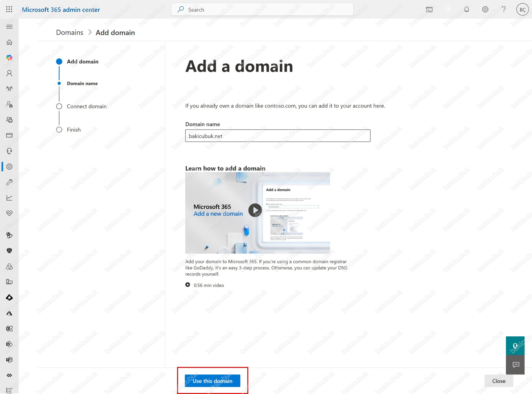Open Support headset icon in sidebar
Viewport: 532px width, 394px height.
(x=9, y=151)
